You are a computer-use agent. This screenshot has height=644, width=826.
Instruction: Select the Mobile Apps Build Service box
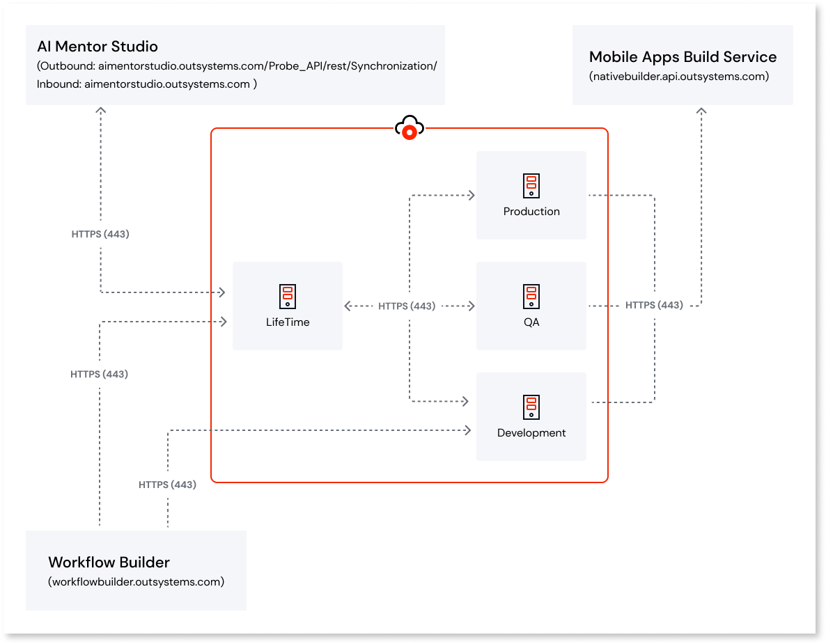click(x=682, y=65)
